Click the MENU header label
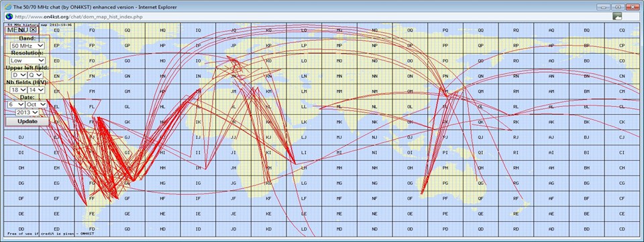This screenshot has width=644, height=242. tap(18, 30)
